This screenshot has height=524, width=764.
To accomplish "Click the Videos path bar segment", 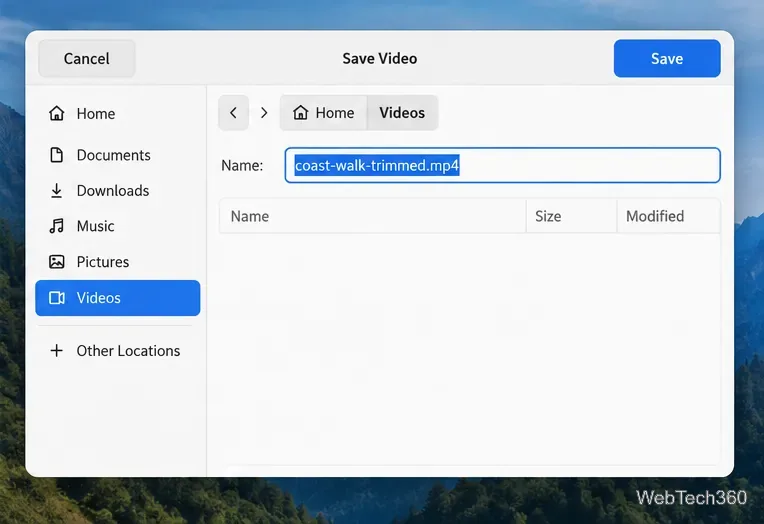I will pyautogui.click(x=402, y=113).
